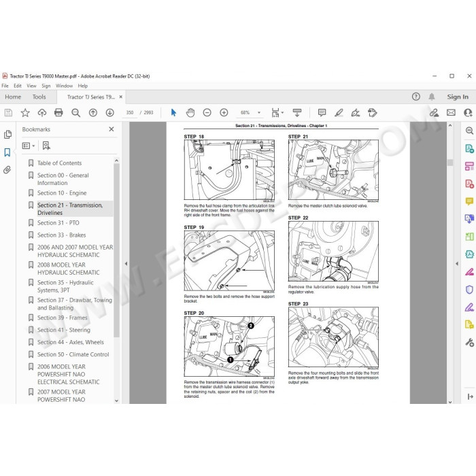The height and width of the screenshot is (476, 476).
Task: Open Comment tool in right pane
Action: (469, 201)
